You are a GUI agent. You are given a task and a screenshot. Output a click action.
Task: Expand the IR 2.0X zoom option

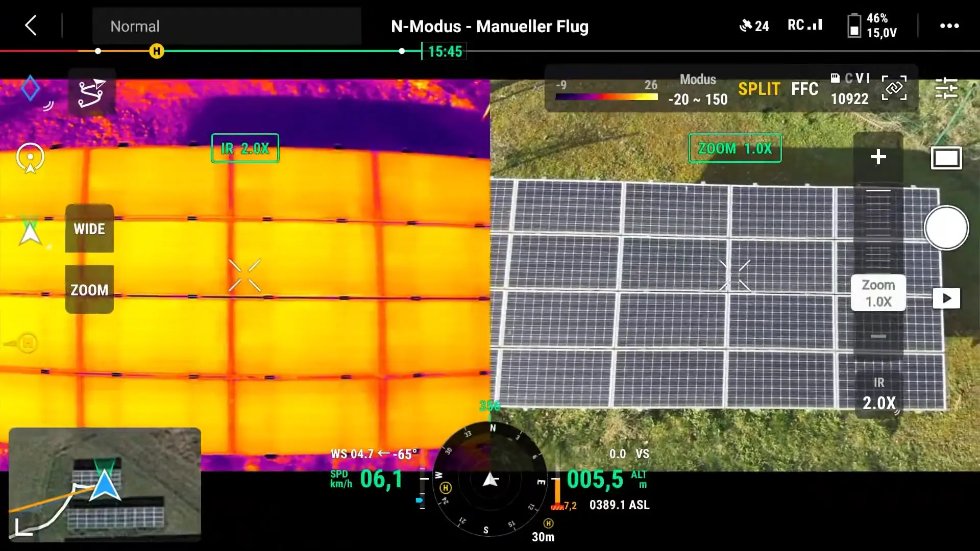[x=878, y=394]
